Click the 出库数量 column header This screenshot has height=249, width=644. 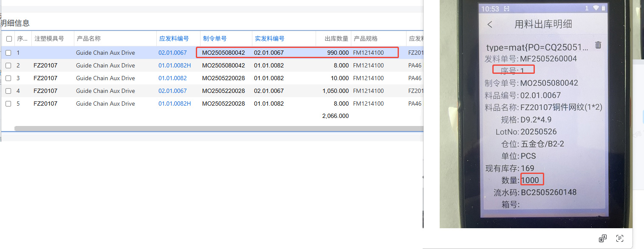336,39
